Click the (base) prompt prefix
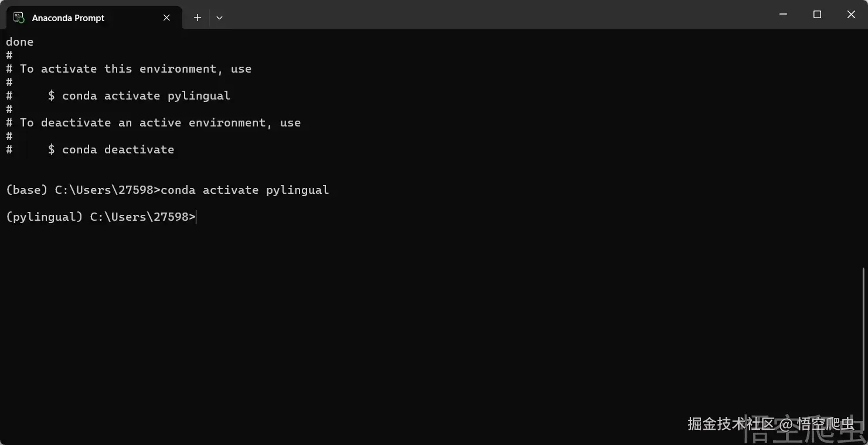 point(26,190)
